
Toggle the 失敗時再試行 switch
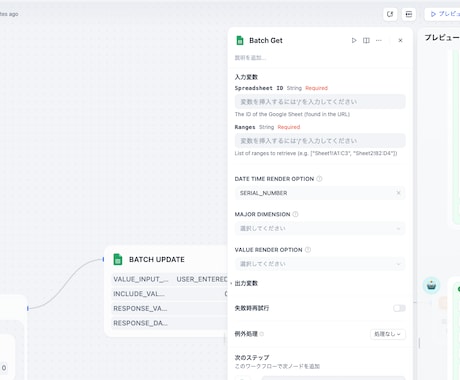(399, 308)
